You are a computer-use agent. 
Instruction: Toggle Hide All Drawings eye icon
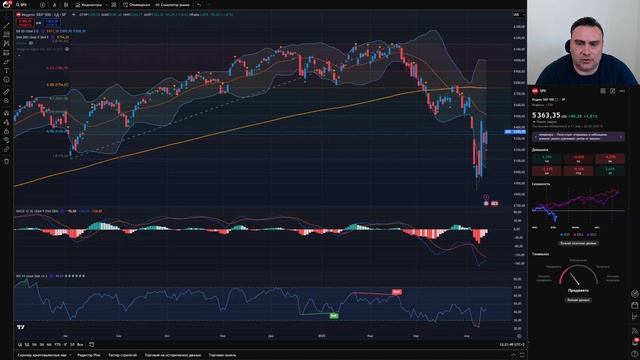pyautogui.click(x=7, y=140)
